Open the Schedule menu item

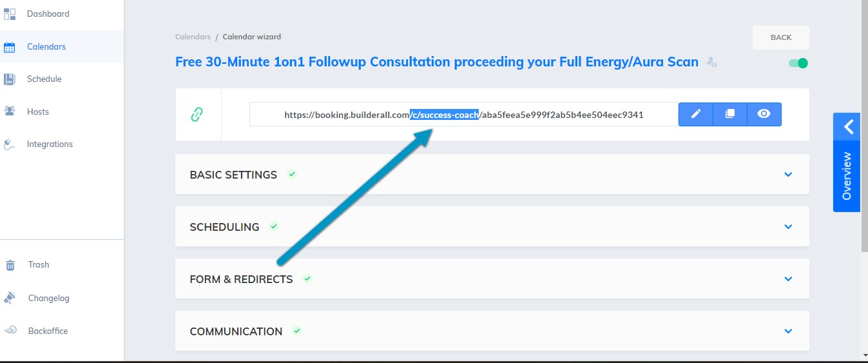click(44, 79)
